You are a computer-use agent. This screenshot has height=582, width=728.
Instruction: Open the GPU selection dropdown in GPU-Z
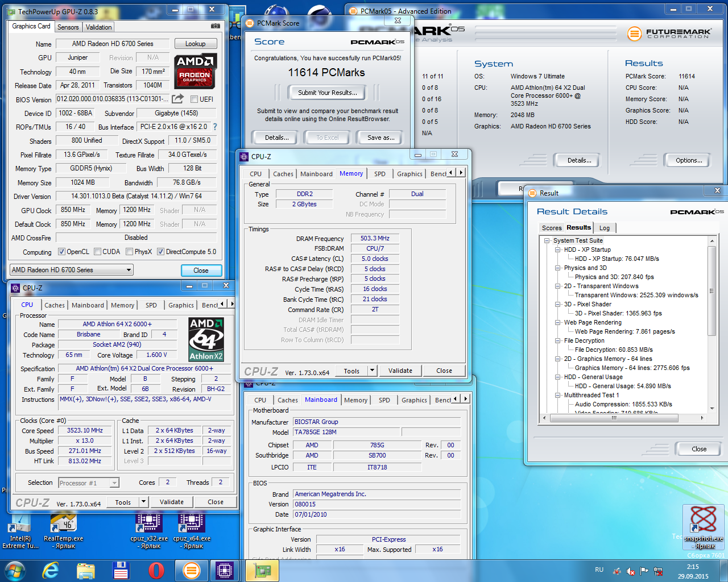point(72,270)
